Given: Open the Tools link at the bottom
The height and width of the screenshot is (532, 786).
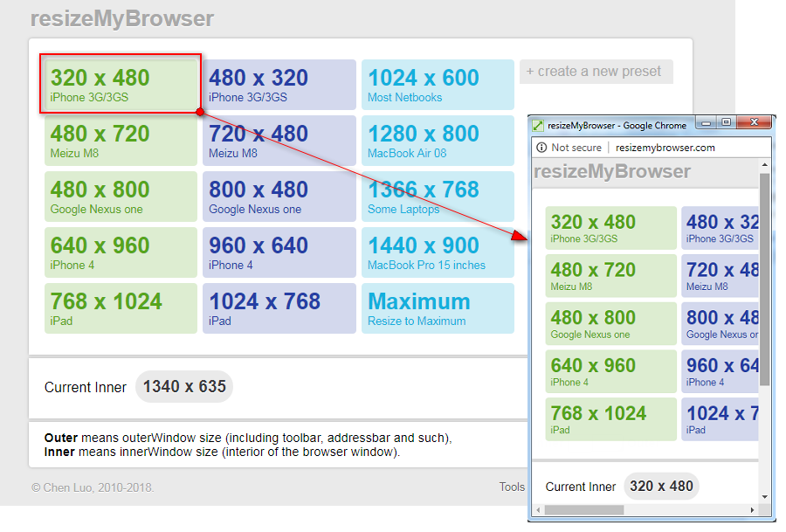Looking at the screenshot, I should pyautogui.click(x=512, y=487).
